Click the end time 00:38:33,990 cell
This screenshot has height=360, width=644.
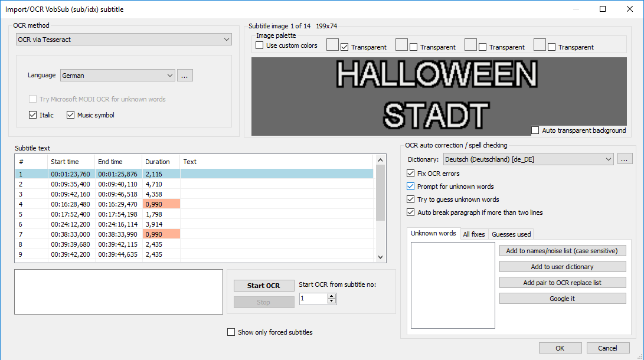point(118,234)
